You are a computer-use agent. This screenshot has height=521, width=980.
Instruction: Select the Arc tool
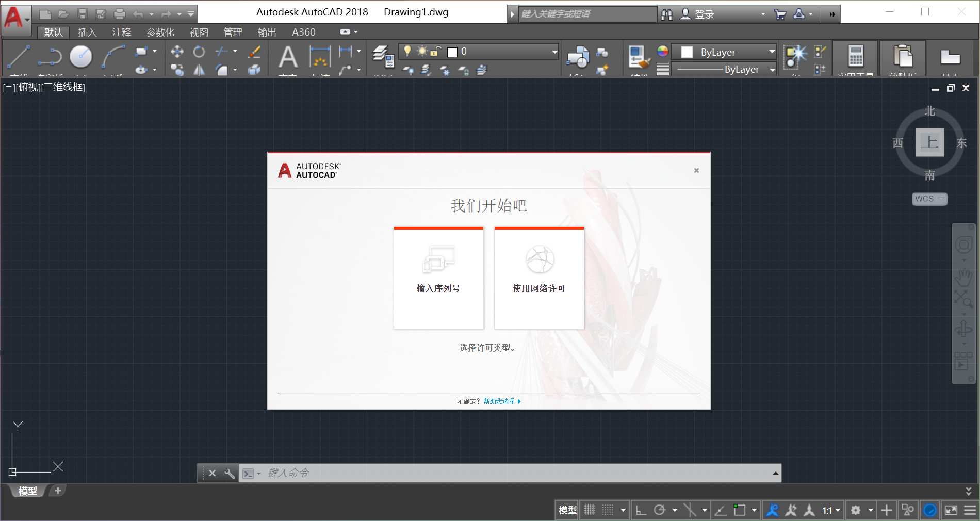113,57
